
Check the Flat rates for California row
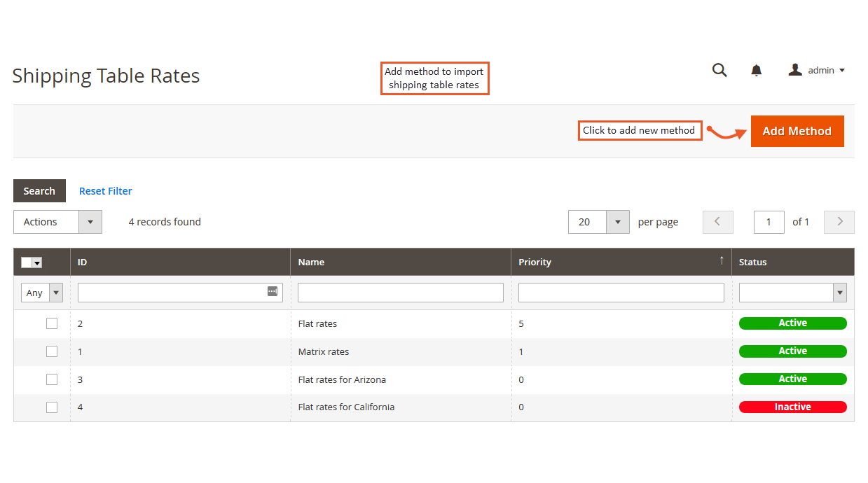[51, 407]
